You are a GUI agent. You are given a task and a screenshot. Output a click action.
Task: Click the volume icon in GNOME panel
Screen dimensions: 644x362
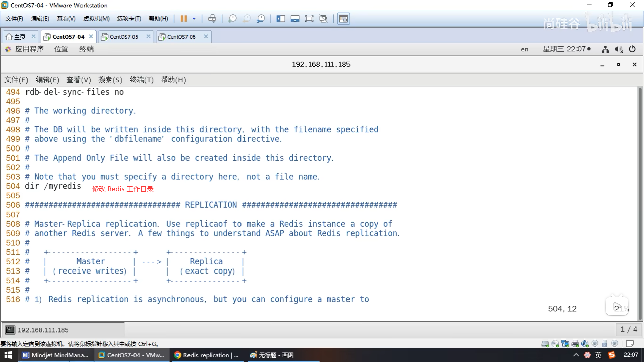click(619, 49)
